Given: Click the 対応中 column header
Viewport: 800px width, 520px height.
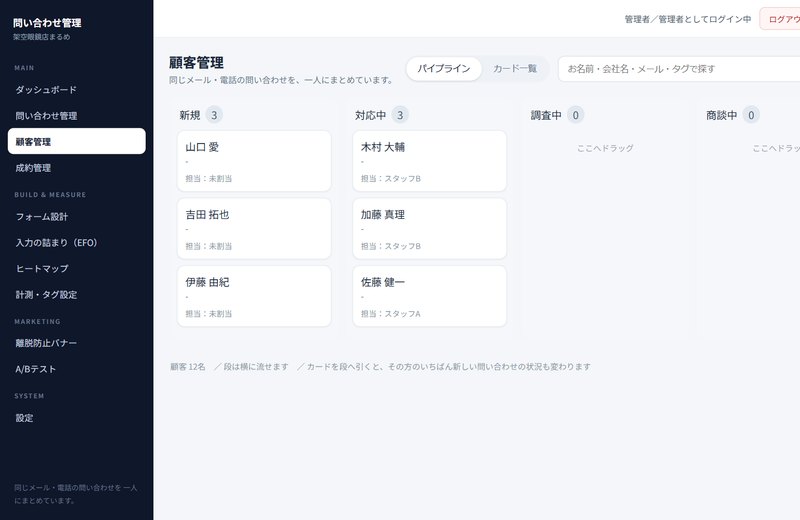Looking at the screenshot, I should coord(370,115).
